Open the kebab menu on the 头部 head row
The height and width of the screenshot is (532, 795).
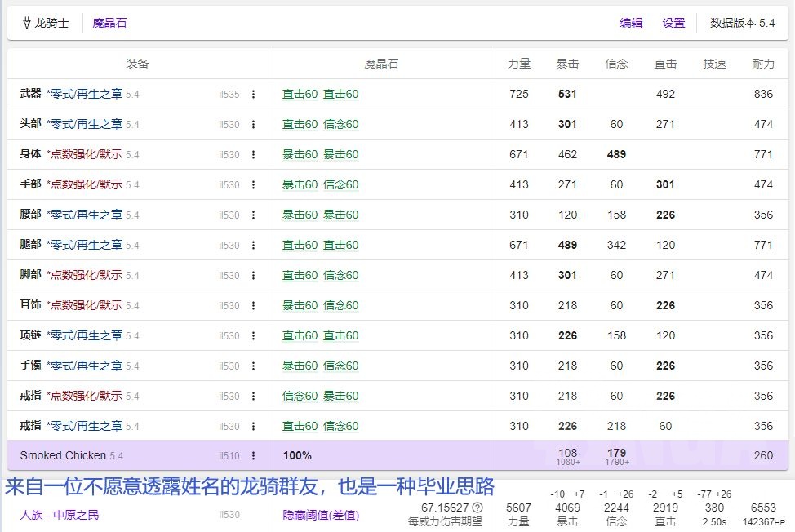(254, 124)
